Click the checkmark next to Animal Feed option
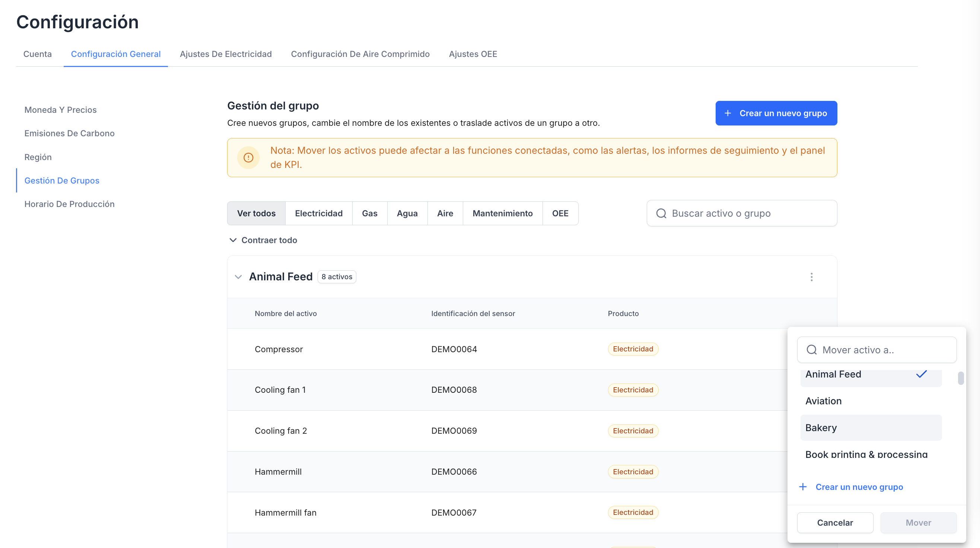This screenshot has height=548, width=980. [x=921, y=374]
